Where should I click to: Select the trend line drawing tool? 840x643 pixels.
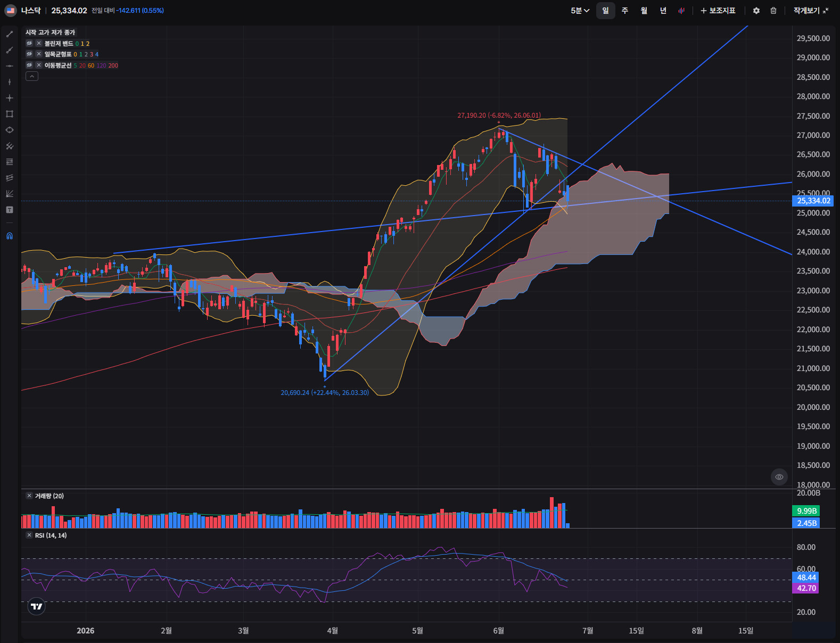[x=10, y=34]
